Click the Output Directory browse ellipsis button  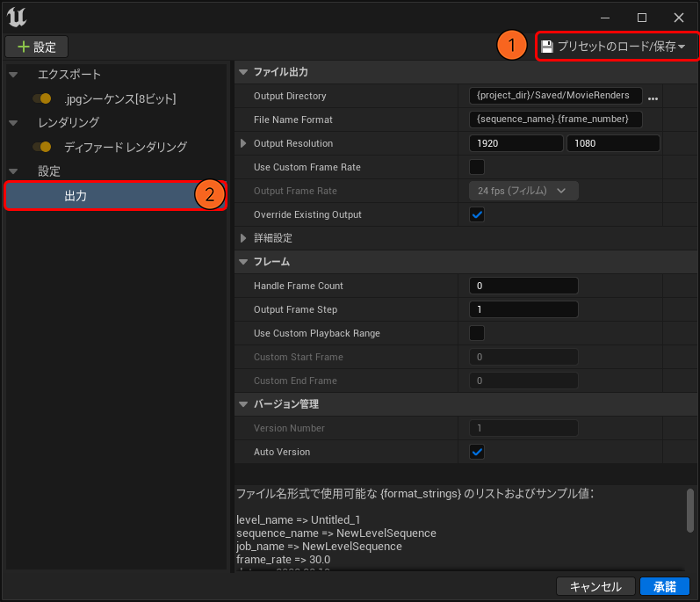[x=653, y=97]
